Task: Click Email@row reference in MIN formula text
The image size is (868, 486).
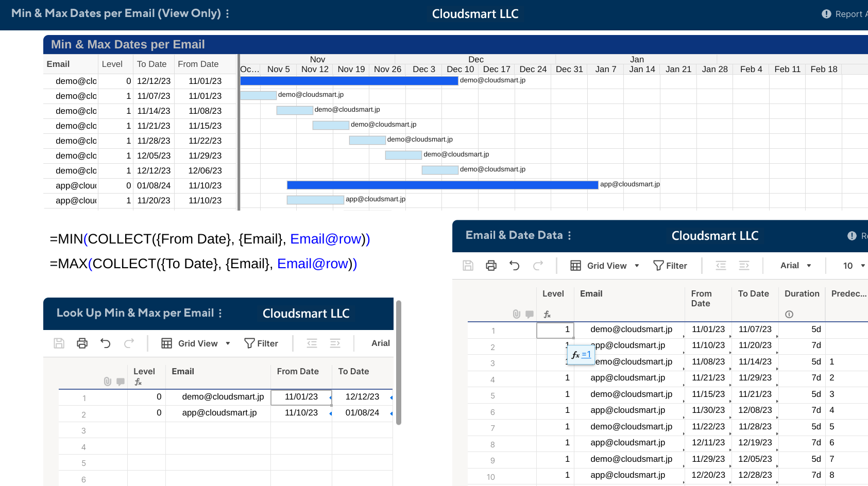Action: point(326,239)
